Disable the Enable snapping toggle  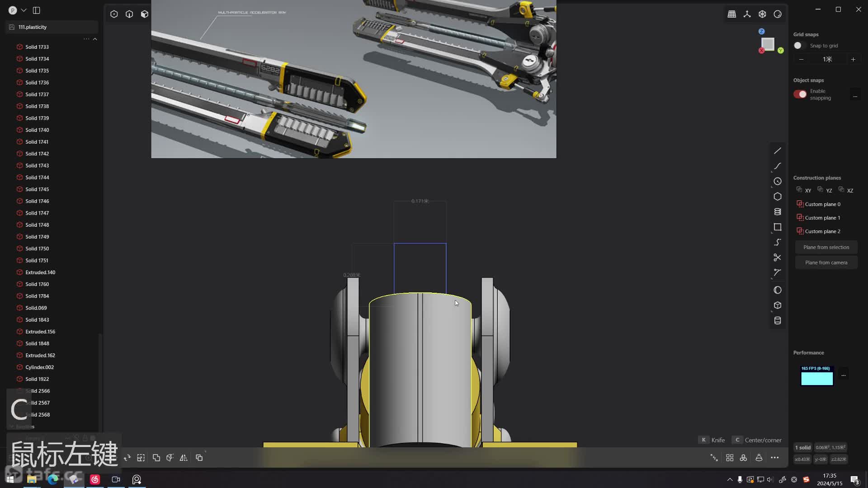click(800, 94)
